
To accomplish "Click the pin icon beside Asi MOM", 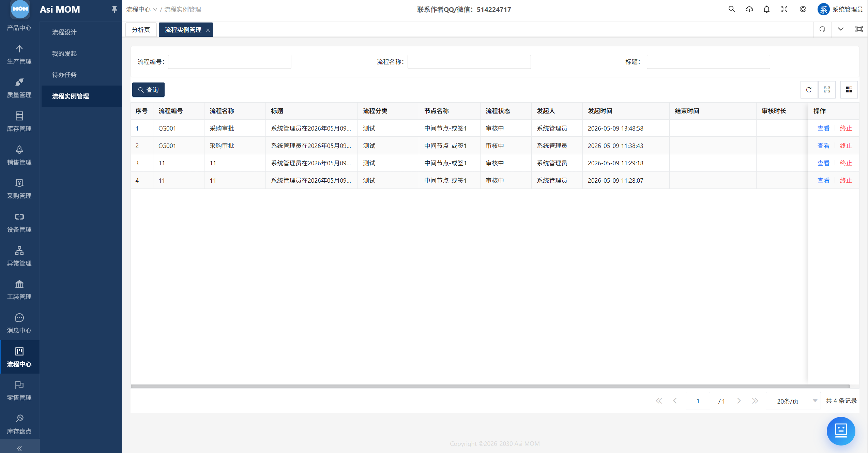I will coord(115,9).
